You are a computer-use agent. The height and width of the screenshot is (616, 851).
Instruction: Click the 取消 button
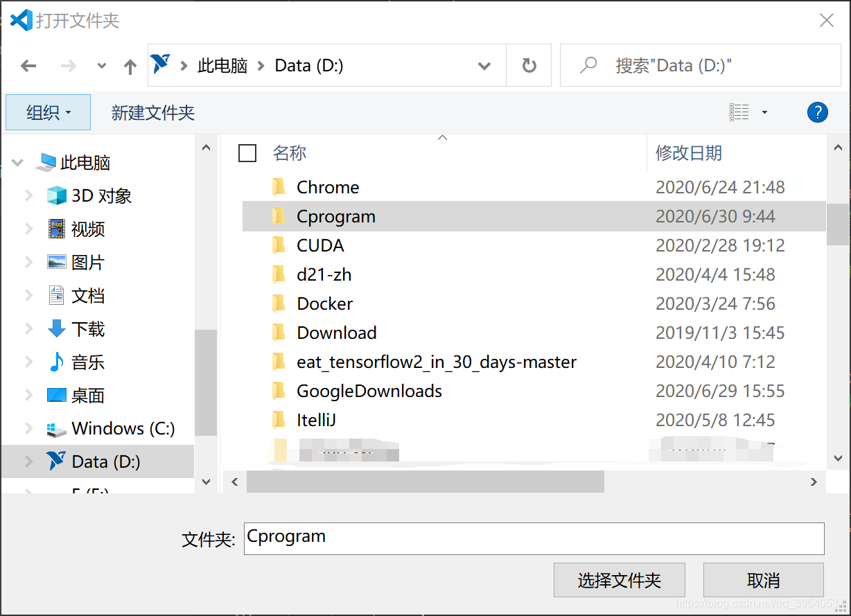763,580
